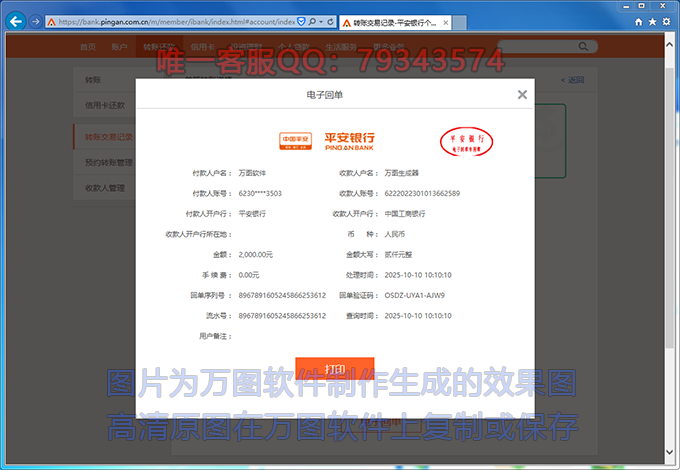Viewport: 680px width, 470px height.
Task: Close the 转账交易记录 browser tab
Action: 446,21
